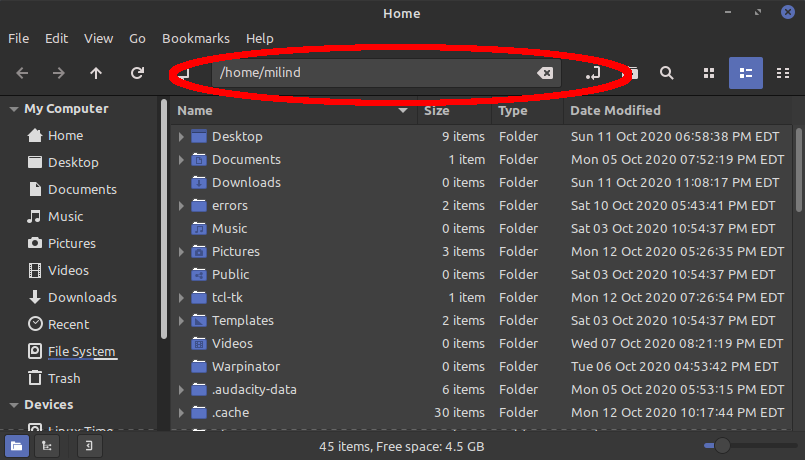
Task: Sort by the Name column header
Action: click(294, 110)
